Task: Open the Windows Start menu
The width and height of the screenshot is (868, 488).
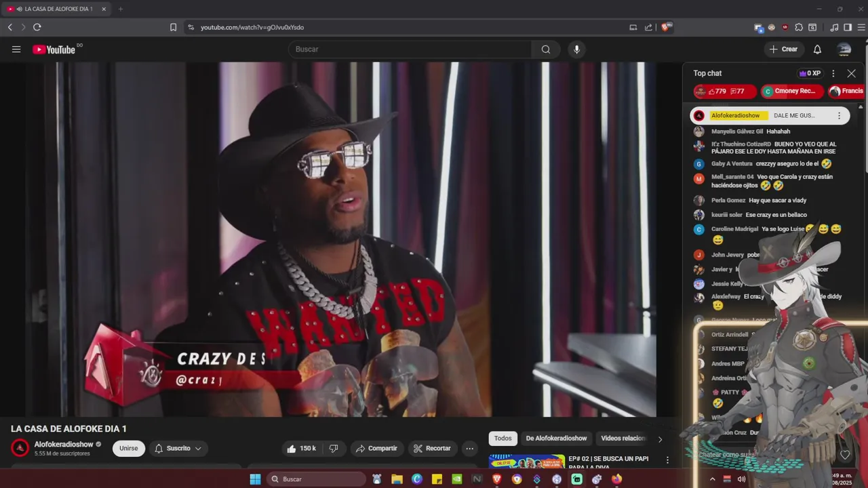Action: [255, 479]
